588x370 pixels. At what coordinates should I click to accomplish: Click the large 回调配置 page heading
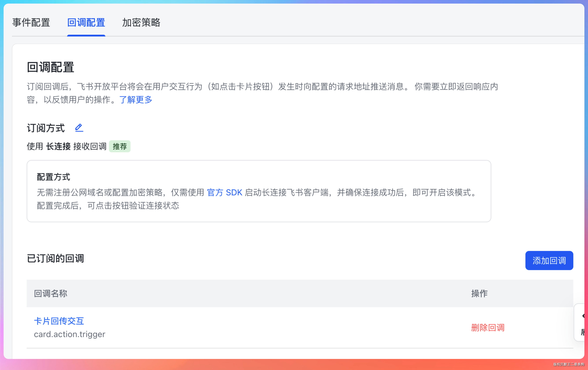[x=51, y=67]
